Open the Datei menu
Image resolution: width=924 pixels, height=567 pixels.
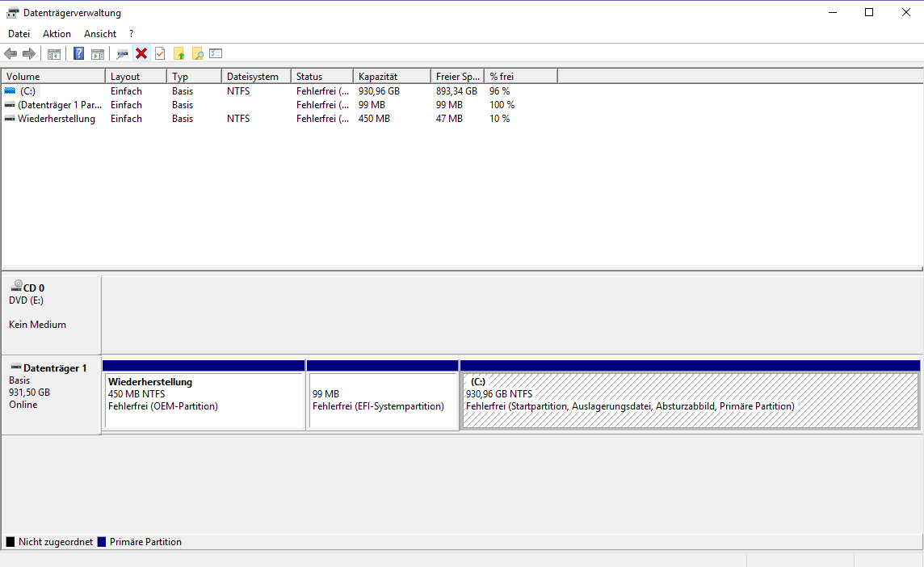click(19, 34)
